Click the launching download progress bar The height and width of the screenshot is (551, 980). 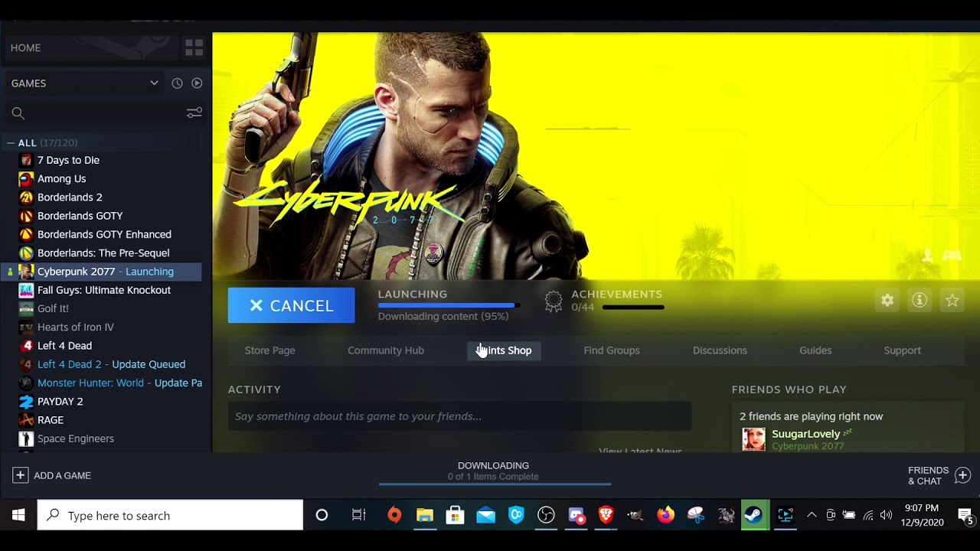click(449, 305)
